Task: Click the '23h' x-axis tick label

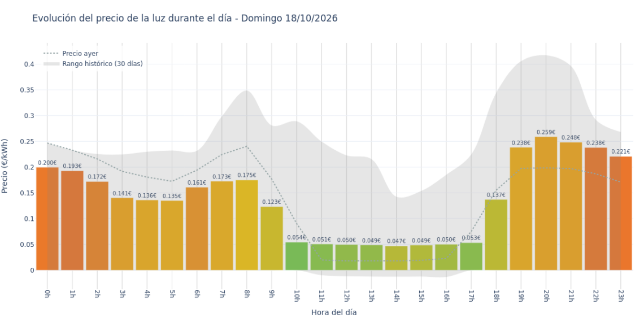Action: 621,295
